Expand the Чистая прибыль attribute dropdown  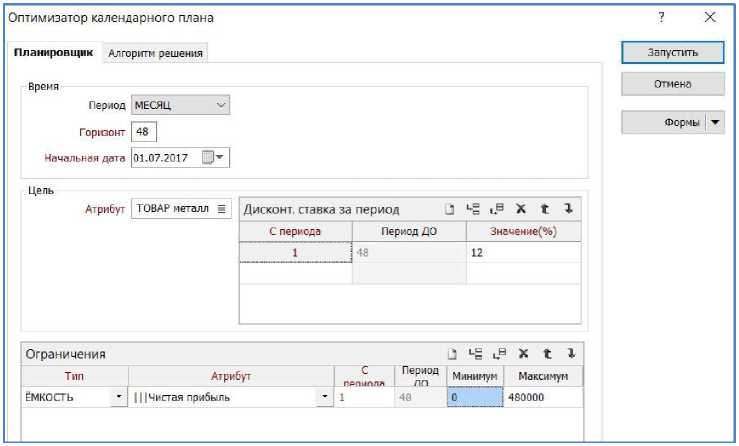point(324,397)
